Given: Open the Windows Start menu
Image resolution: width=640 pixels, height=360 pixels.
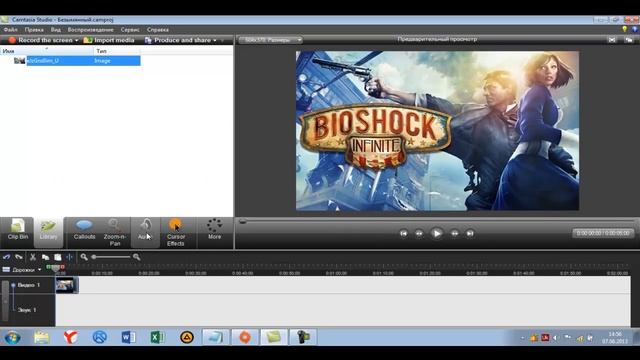Looking at the screenshot, I should (13, 338).
